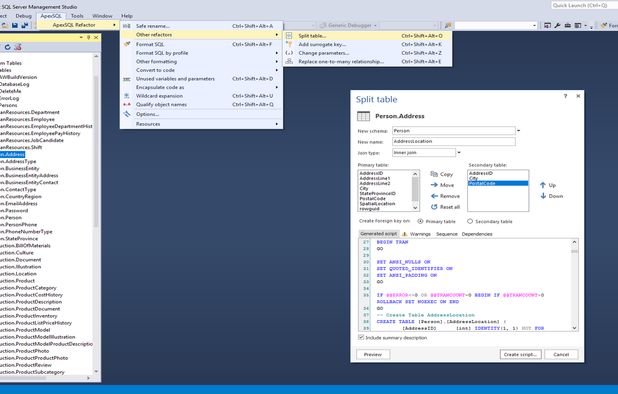
Task: Click Reset all in Split table dialog
Action: 445,207
